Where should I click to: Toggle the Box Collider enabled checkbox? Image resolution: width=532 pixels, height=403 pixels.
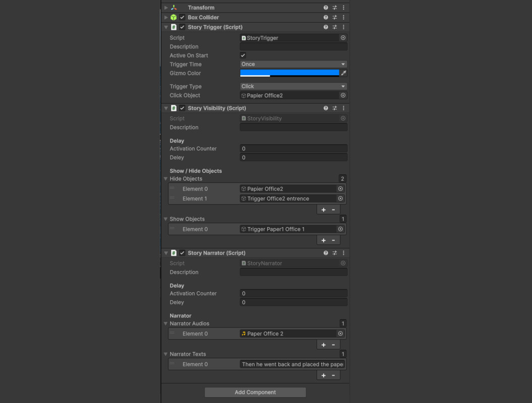182,17
